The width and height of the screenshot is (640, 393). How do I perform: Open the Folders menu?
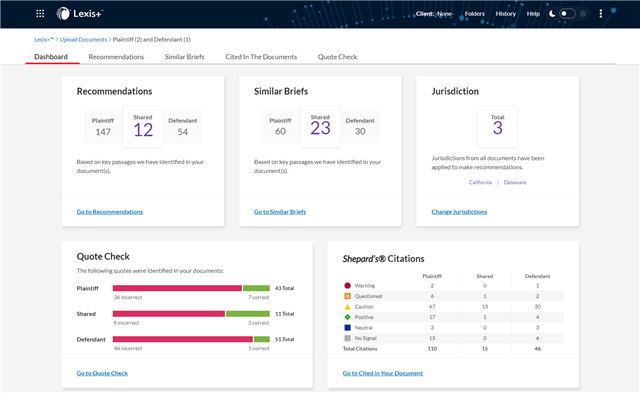pyautogui.click(x=475, y=13)
